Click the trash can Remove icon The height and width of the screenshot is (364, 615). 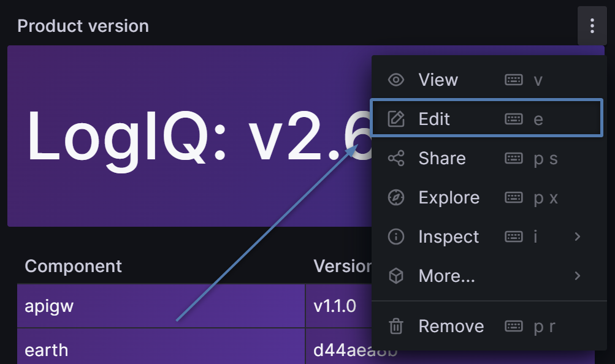pos(397,327)
